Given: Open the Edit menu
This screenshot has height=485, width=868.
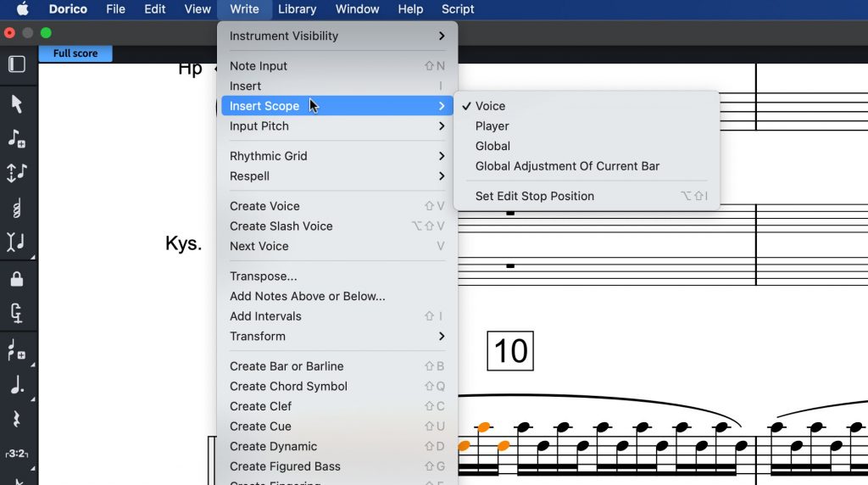Looking at the screenshot, I should 154,8.
